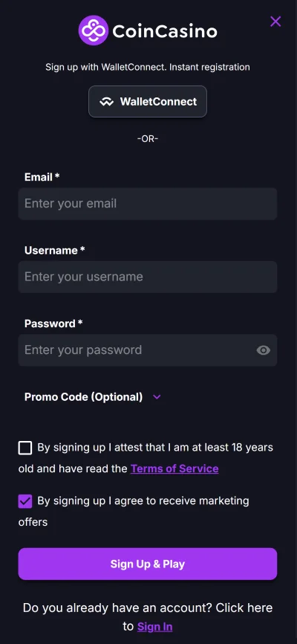This screenshot has height=644, width=297.
Task: Sign up using the WalletConnect button
Action: 148,101
